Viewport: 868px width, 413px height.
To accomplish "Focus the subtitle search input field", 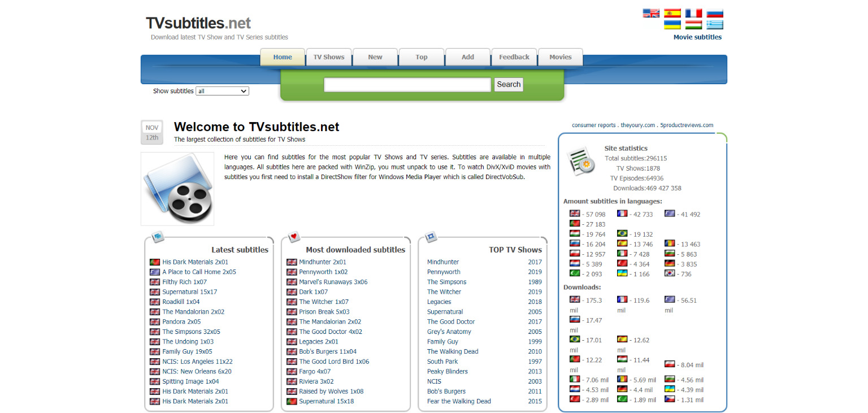I will (407, 85).
